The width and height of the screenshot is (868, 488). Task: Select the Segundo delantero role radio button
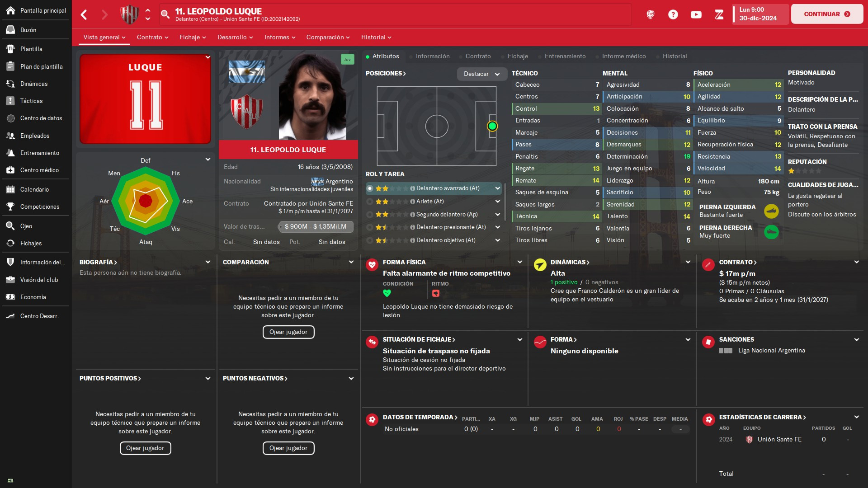[x=370, y=215]
